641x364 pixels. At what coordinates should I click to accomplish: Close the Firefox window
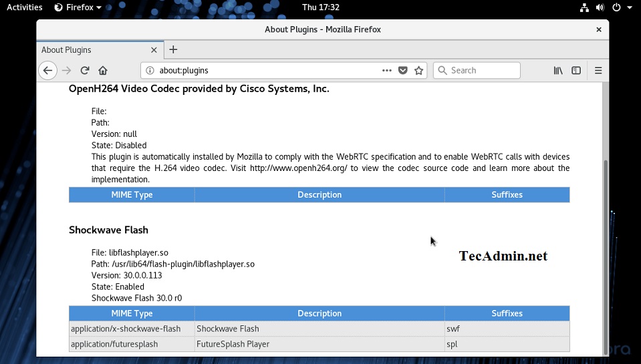598,29
